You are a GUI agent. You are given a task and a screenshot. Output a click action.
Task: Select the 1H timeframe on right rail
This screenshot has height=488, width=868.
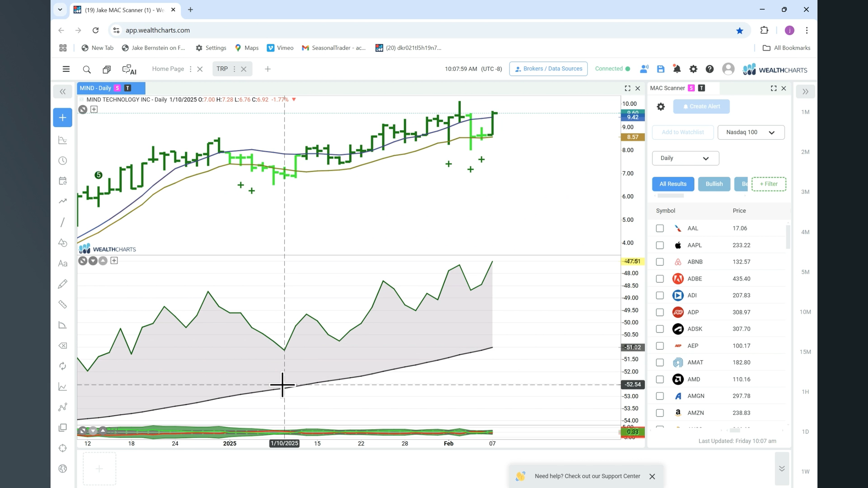[x=805, y=392]
